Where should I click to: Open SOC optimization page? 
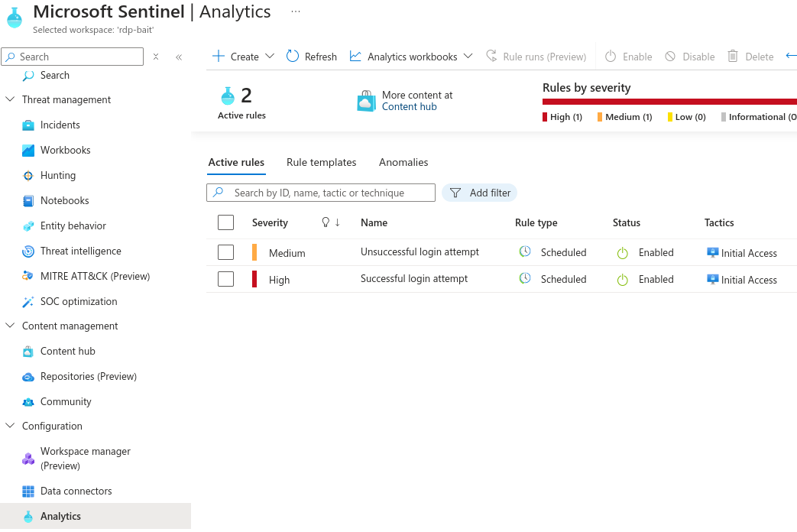(x=79, y=302)
